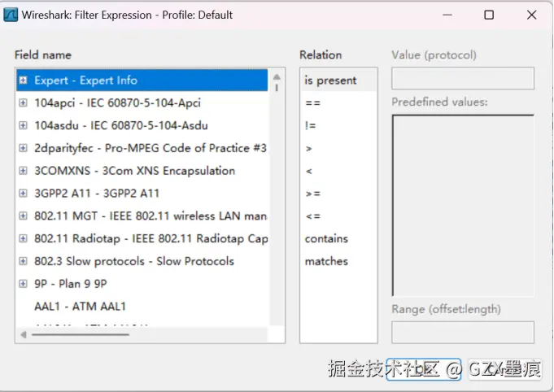The image size is (554, 392).
Task: Choose the '==' relation
Action: (x=338, y=102)
